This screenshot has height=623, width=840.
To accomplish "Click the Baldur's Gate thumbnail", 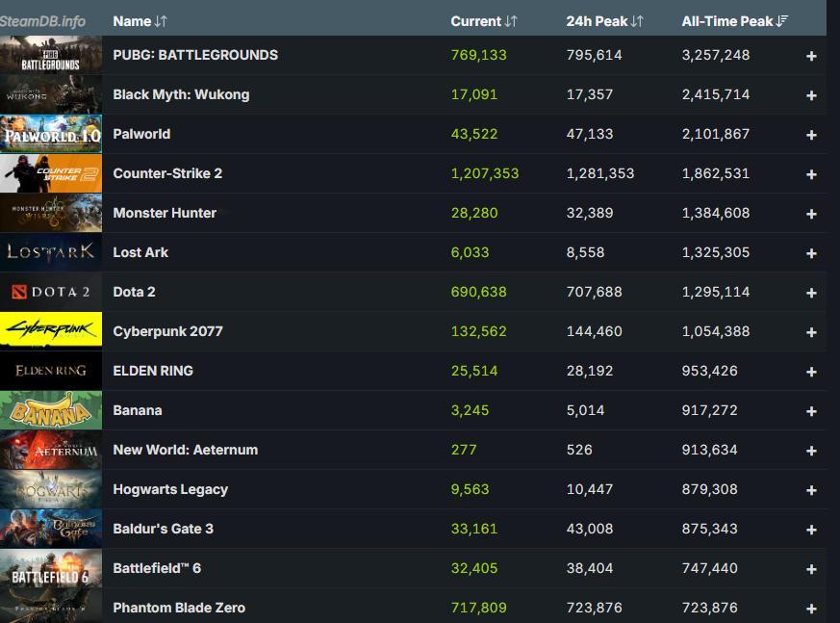I will (x=51, y=530).
